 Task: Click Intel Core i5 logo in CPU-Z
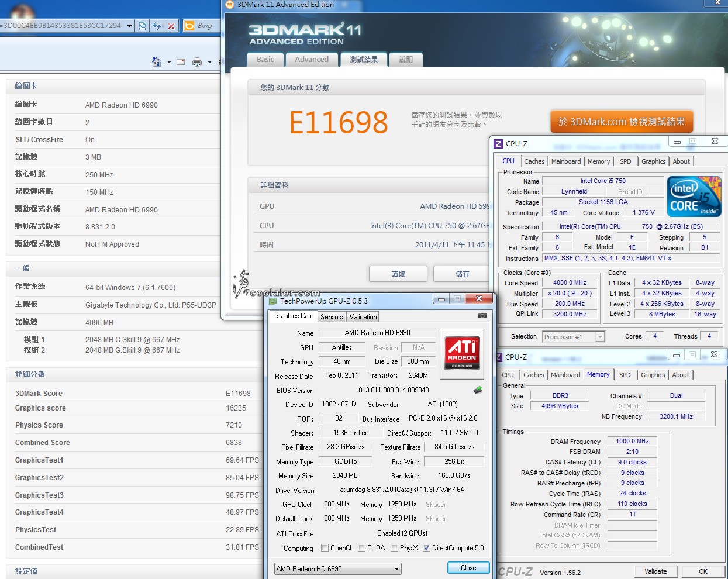coord(695,197)
